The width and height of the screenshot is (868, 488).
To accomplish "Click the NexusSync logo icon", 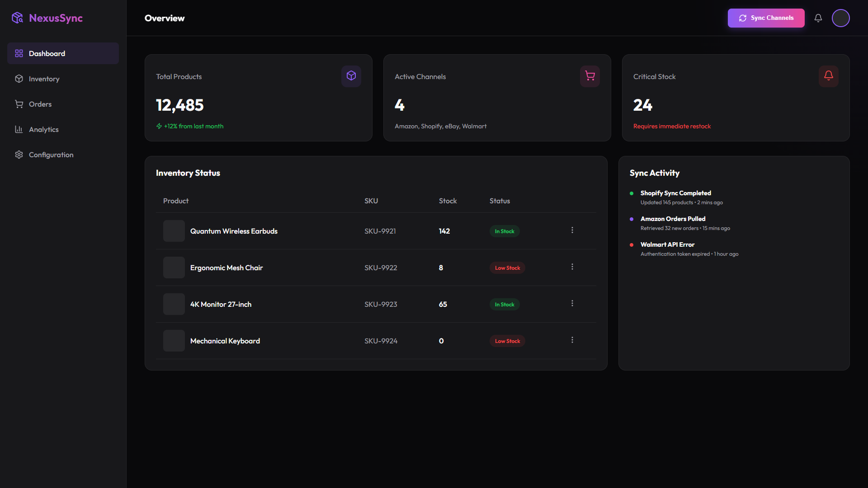I will (18, 18).
